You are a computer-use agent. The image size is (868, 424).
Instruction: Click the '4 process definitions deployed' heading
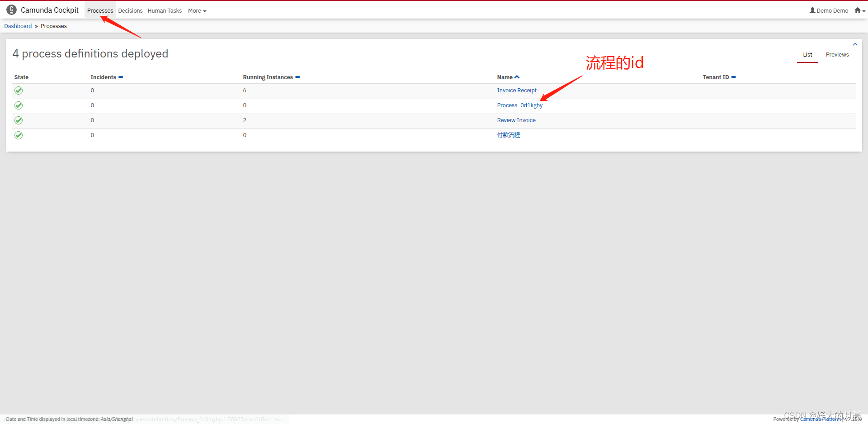point(90,53)
